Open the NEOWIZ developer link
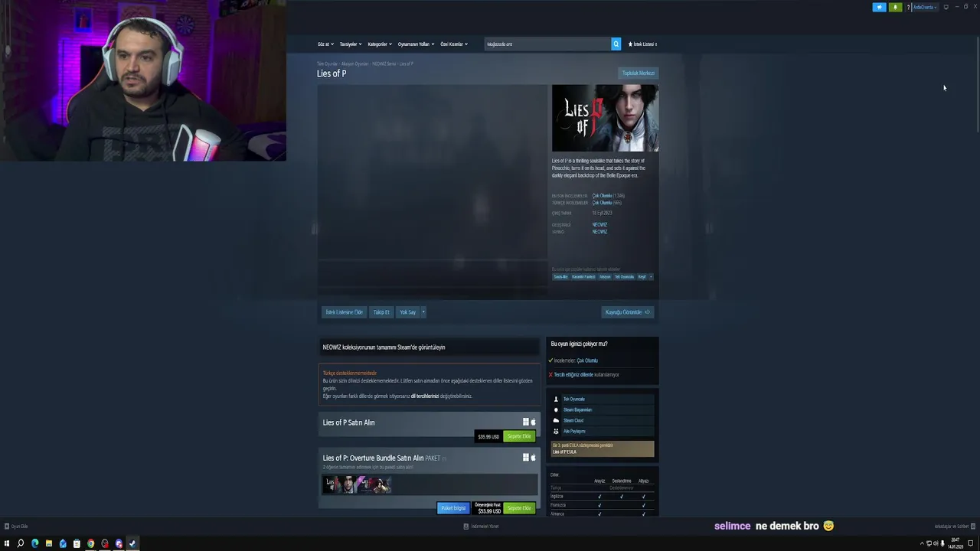 coord(599,225)
